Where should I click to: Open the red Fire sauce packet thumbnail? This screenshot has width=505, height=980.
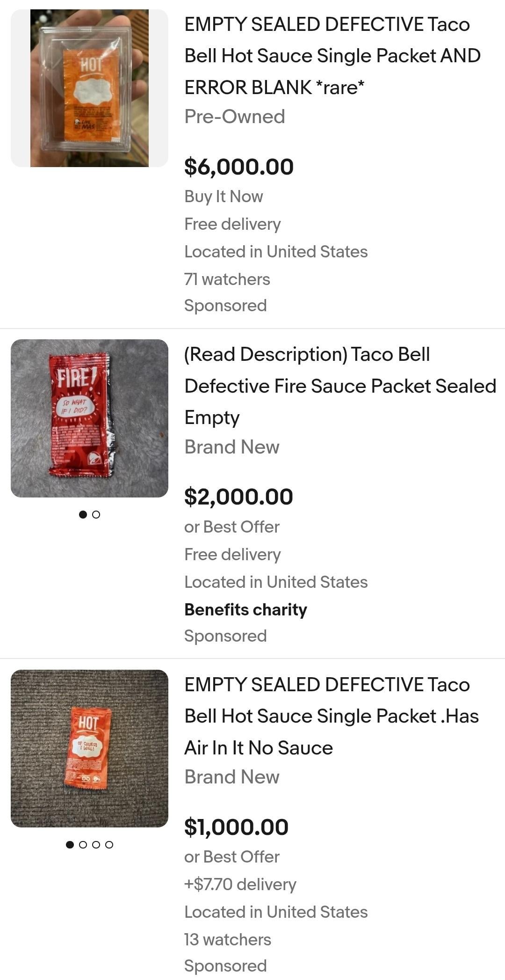[89, 418]
